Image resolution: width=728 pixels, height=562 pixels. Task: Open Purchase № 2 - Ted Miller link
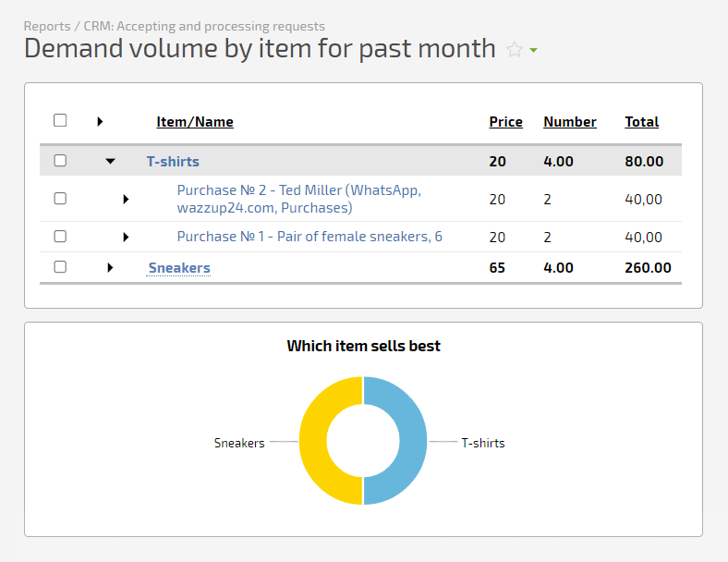coord(299,199)
